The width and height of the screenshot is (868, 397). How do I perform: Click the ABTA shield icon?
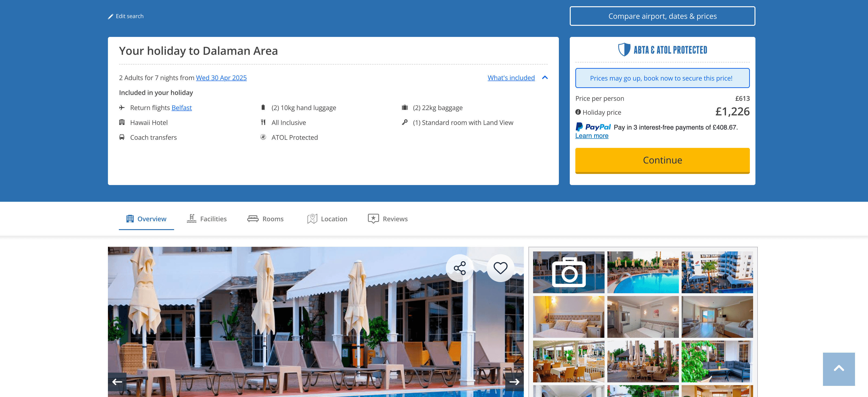[624, 49]
